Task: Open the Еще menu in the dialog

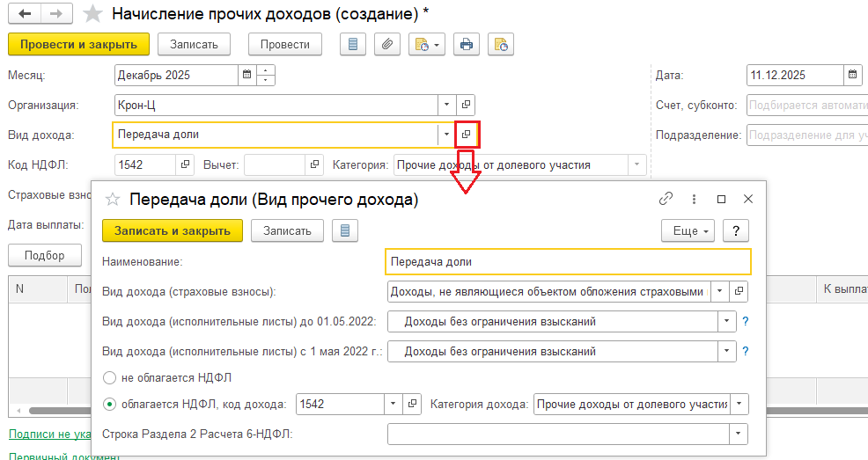Action: (x=690, y=230)
